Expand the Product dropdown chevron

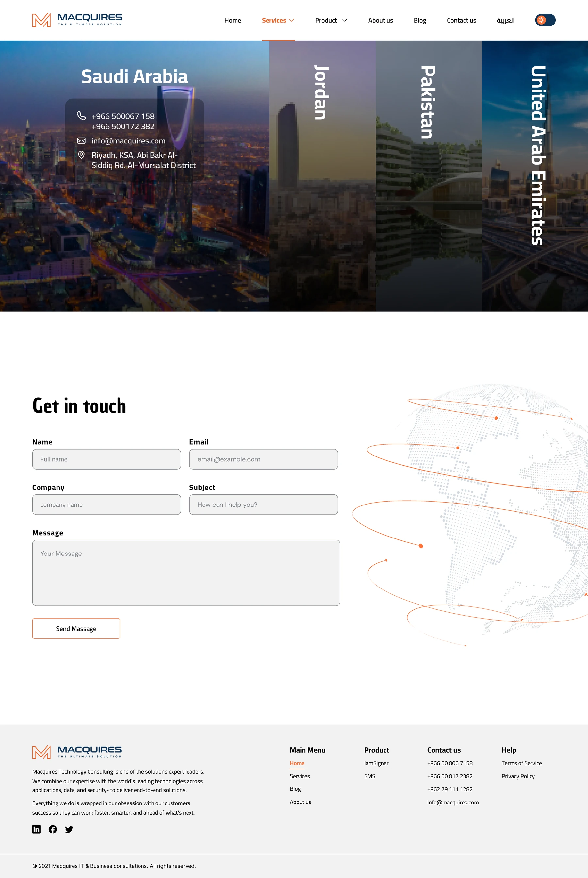point(345,20)
